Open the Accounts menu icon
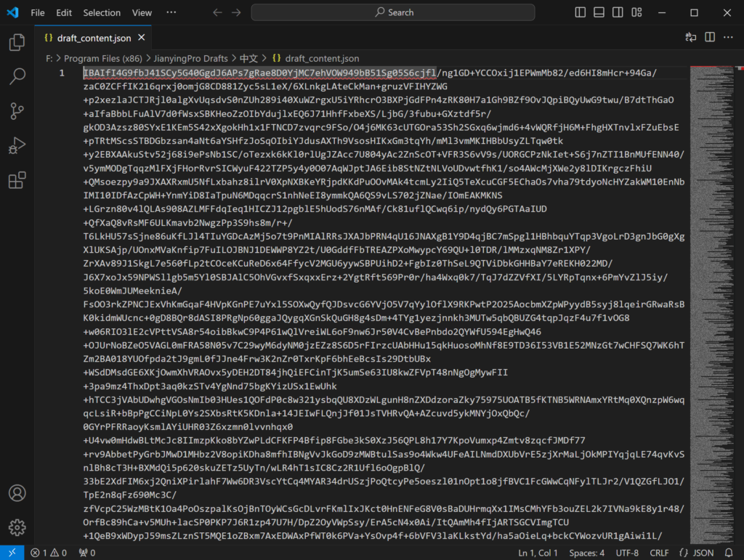 pos(17,493)
